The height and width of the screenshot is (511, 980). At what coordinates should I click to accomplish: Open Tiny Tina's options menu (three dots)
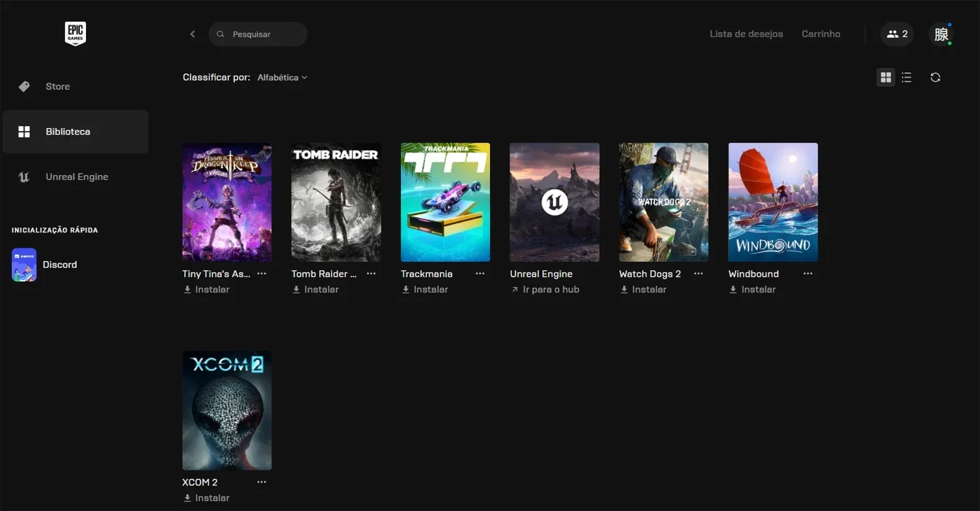tap(262, 274)
